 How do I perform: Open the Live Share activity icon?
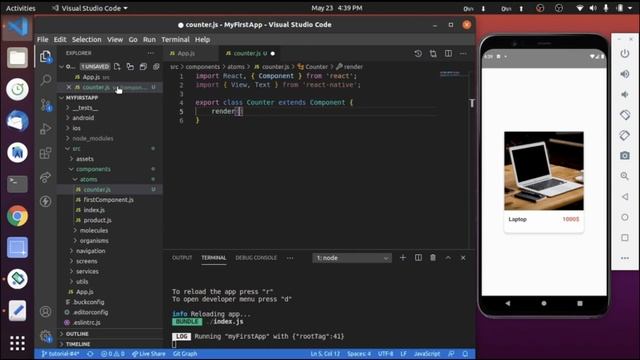coord(46,177)
